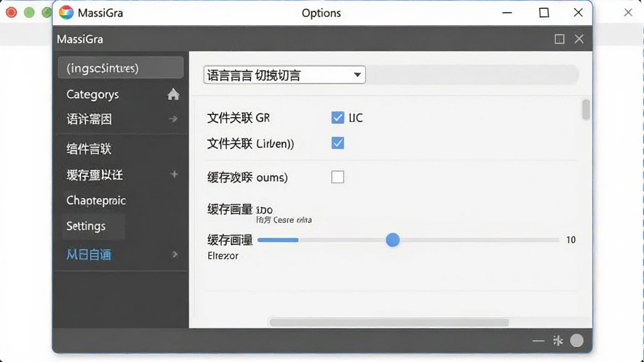Click the vertical scrollbar thumb in settings pane
The width and height of the screenshot is (644, 362).
click(x=586, y=109)
